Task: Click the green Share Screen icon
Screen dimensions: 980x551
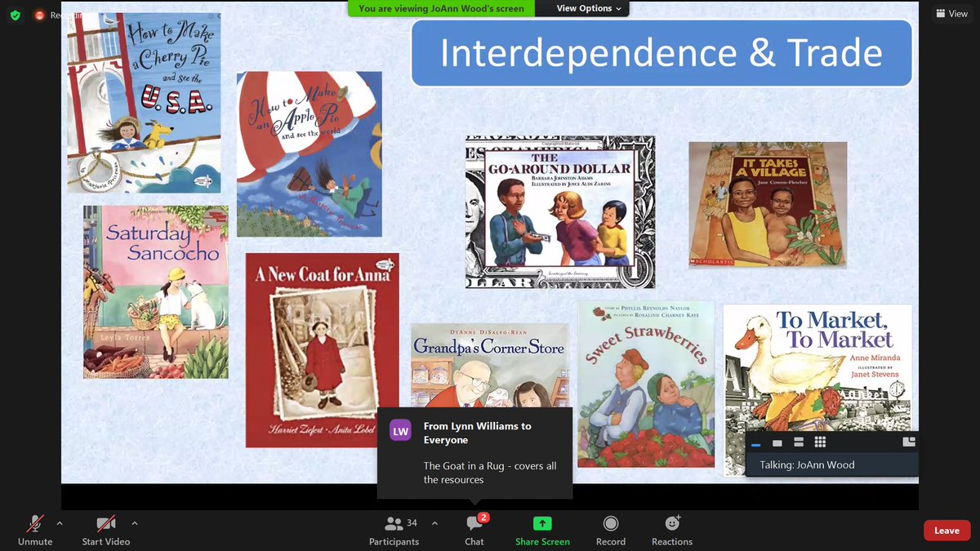Action: coord(542,523)
